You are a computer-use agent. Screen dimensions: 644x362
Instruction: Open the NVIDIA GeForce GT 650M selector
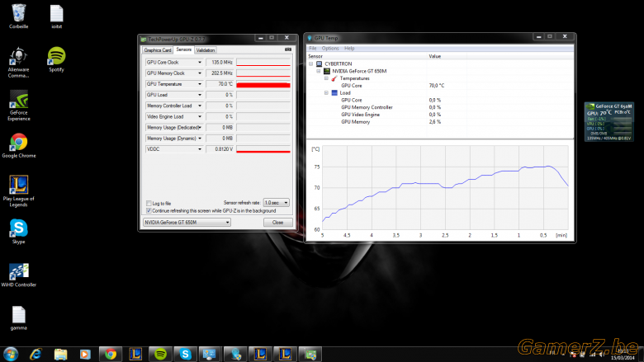pyautogui.click(x=187, y=222)
